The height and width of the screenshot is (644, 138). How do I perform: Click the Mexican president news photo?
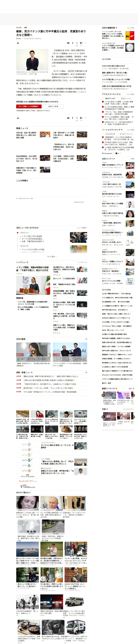click(x=33, y=285)
